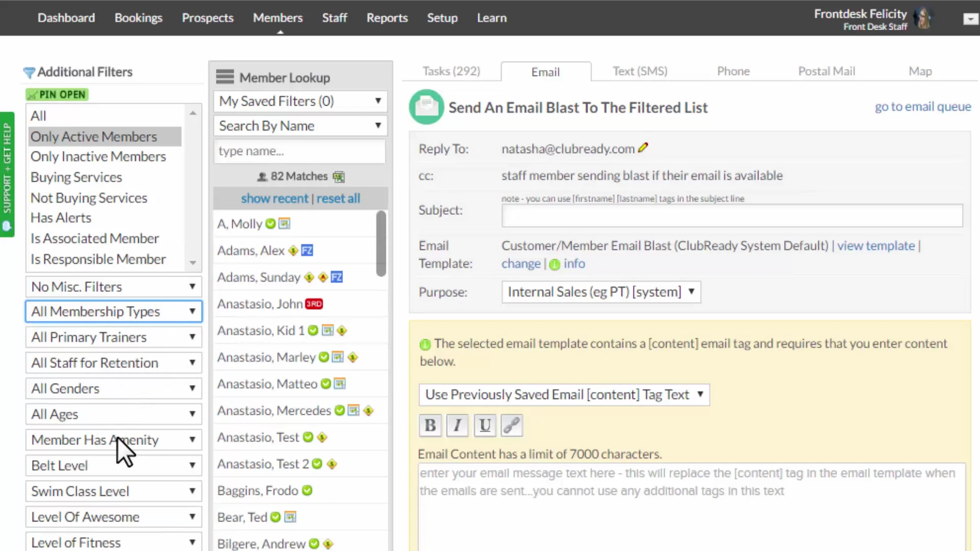Click the export icon next to 82 Matches
Viewport: 980px width, 551px height.
(339, 177)
